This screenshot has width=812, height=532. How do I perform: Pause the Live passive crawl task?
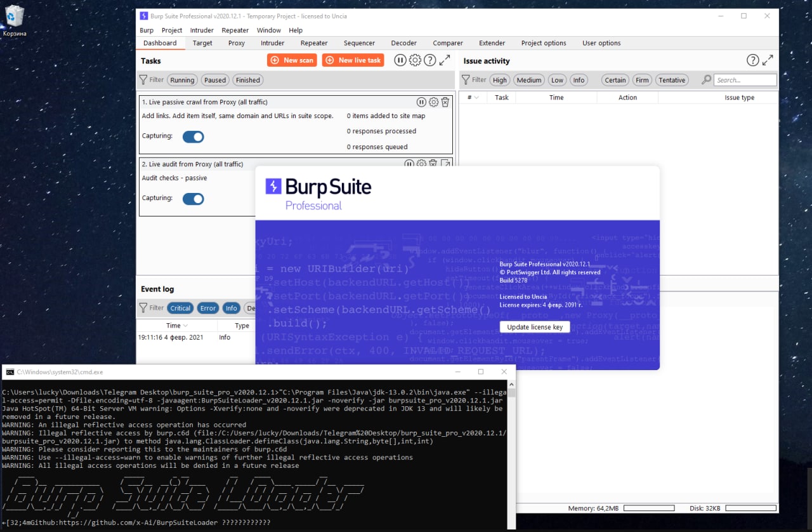pyautogui.click(x=421, y=102)
